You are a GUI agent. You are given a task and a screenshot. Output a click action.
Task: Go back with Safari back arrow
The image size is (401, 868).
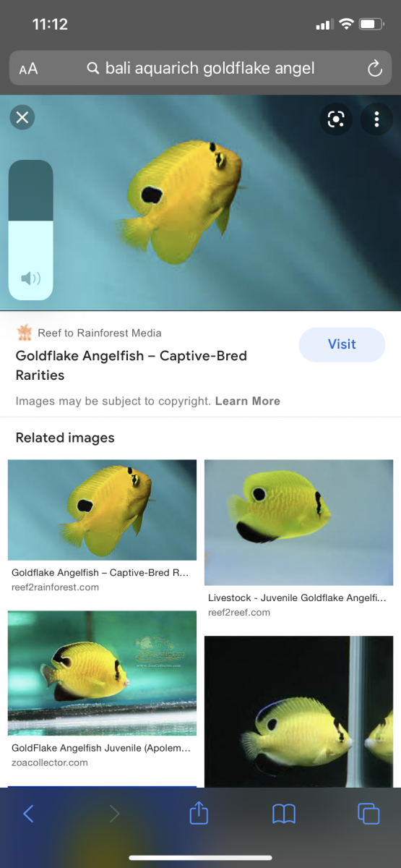(28, 814)
